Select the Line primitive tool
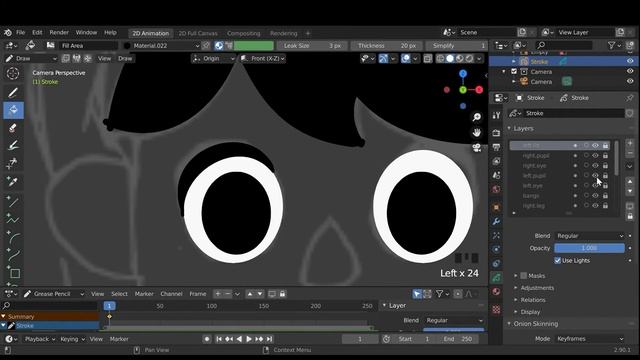 13,202
